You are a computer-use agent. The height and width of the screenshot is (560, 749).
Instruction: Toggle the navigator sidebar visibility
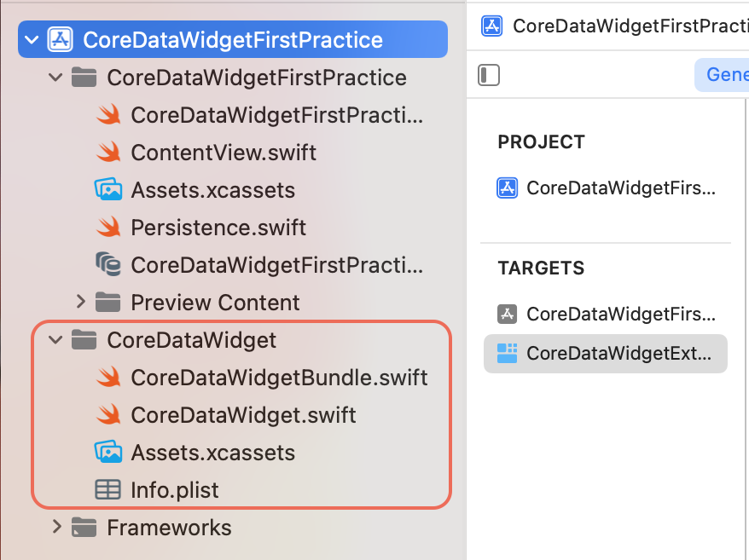[x=488, y=75]
